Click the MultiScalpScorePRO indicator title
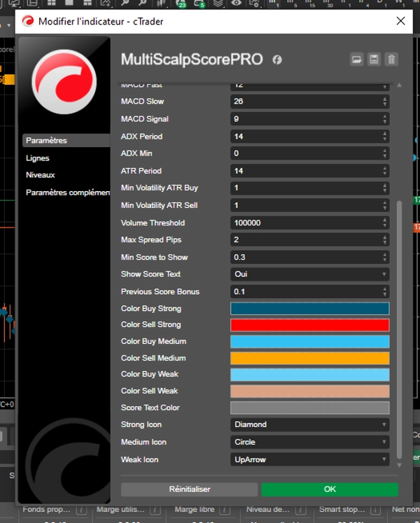The height and width of the screenshot is (523, 420). [x=192, y=60]
